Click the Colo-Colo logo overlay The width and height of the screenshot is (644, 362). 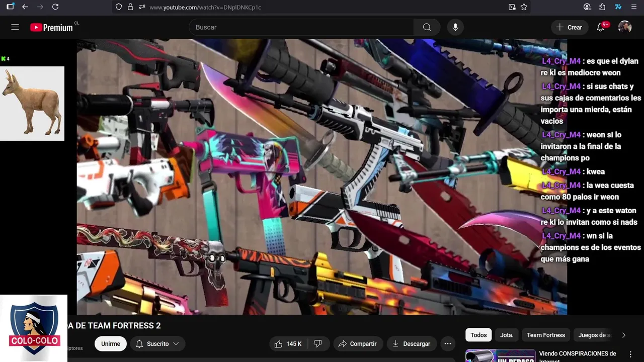pyautogui.click(x=34, y=328)
